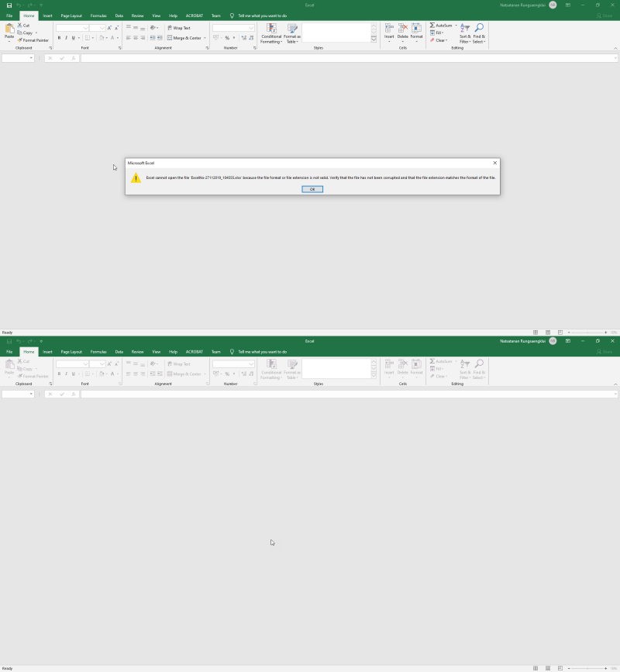
Task: Click 'Tell me what you want to do' in upper window
Action: [x=262, y=16]
